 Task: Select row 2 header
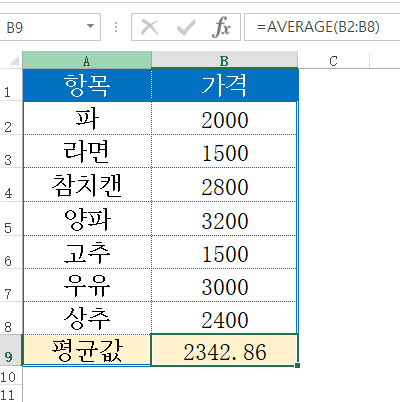click(11, 118)
